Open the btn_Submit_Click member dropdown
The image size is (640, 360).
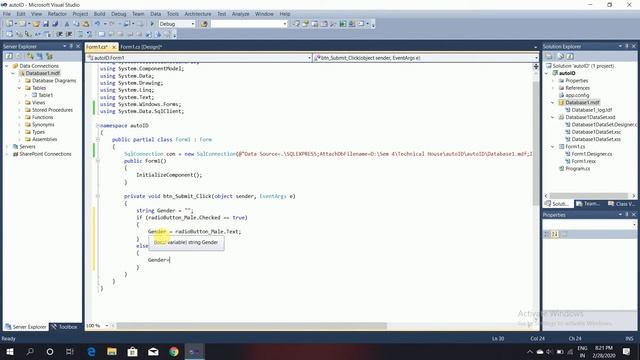(x=536, y=58)
